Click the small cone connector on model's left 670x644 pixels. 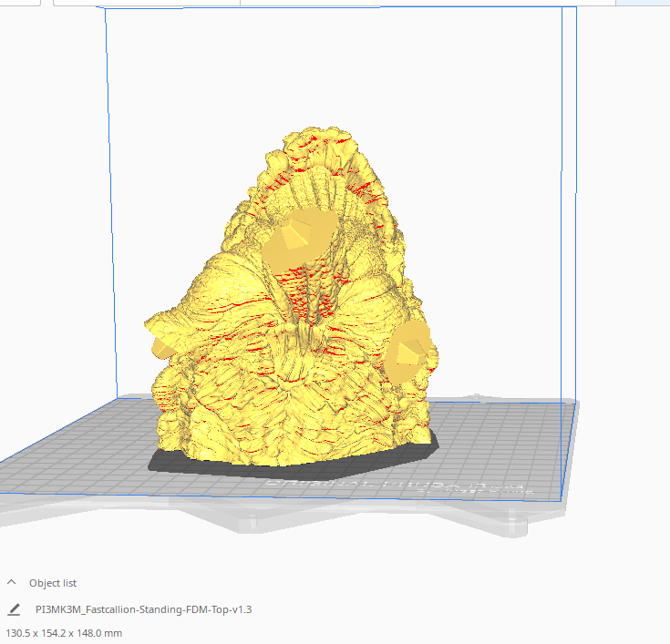point(161,348)
